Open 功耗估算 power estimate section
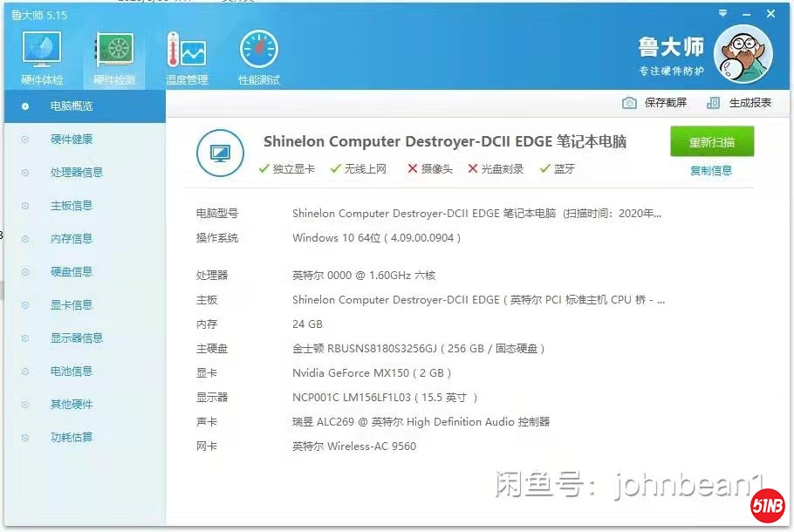 [x=72, y=438]
